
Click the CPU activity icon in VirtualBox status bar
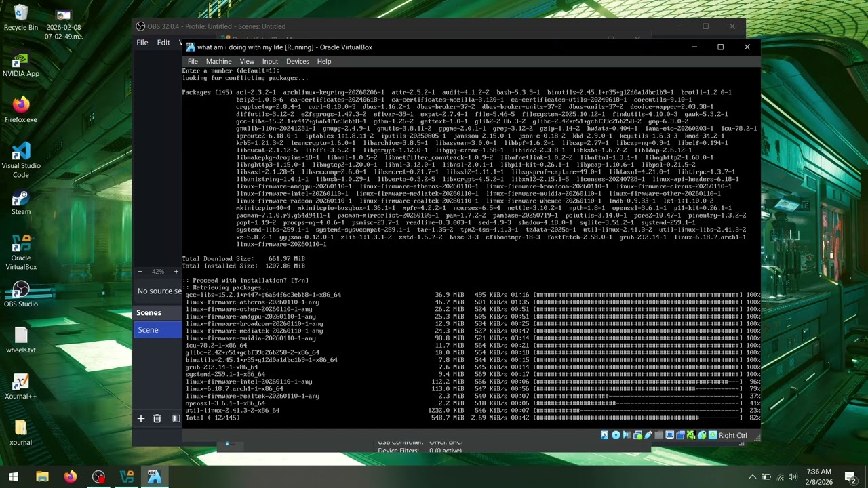[x=691, y=435]
